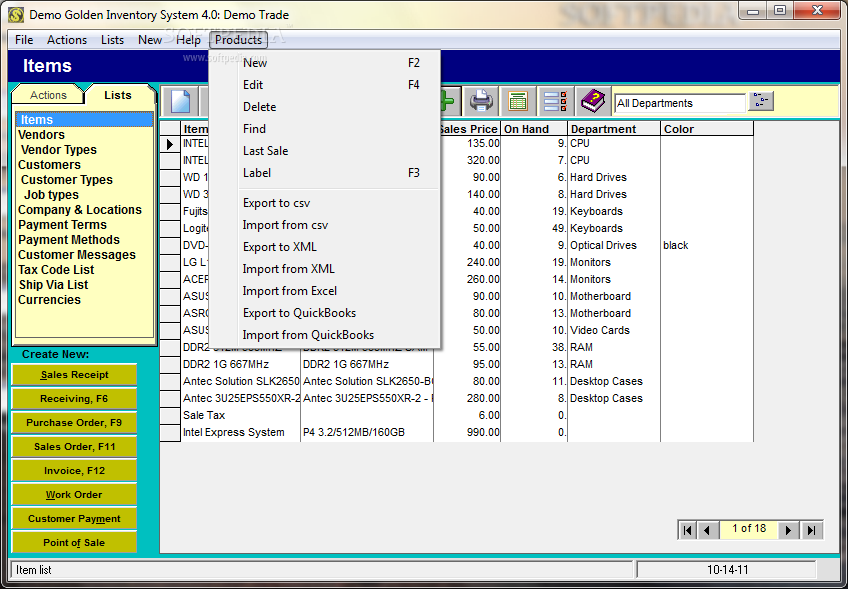Screen dimensions: 848x589
Task: Select Delete in the Products menu
Action: coord(324,107)
